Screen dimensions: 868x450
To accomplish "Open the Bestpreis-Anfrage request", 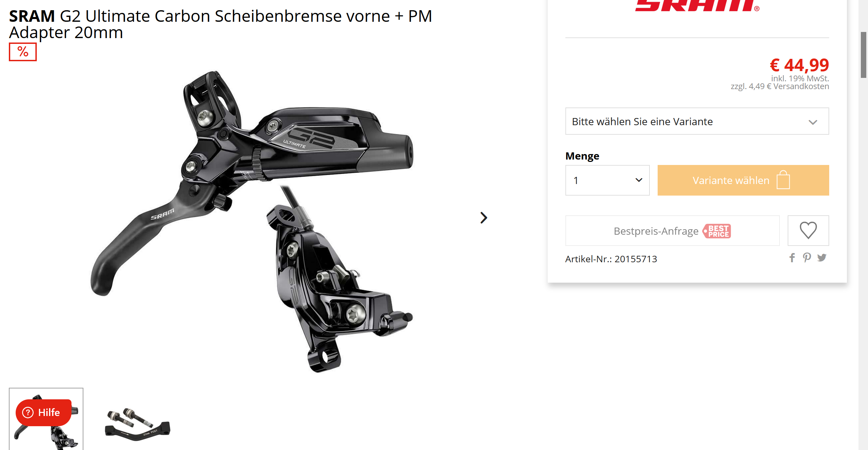I will coord(672,231).
